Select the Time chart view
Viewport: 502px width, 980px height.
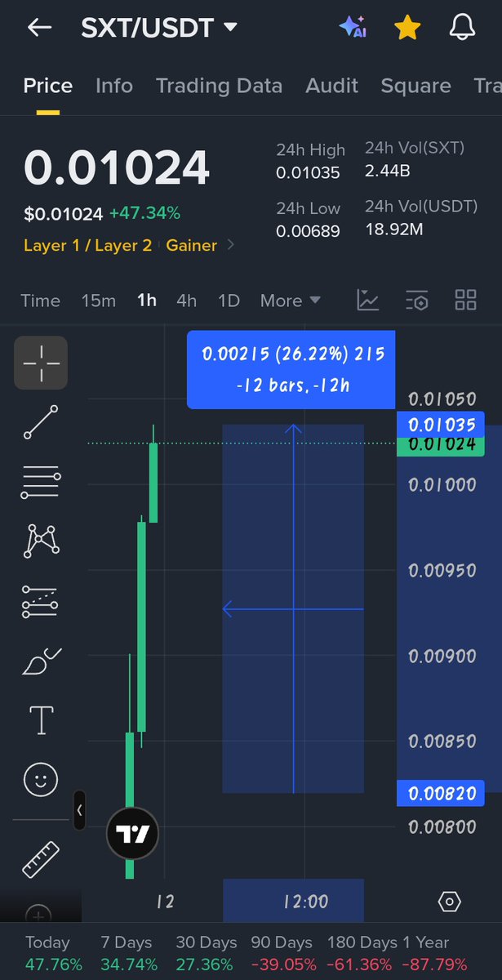40,301
